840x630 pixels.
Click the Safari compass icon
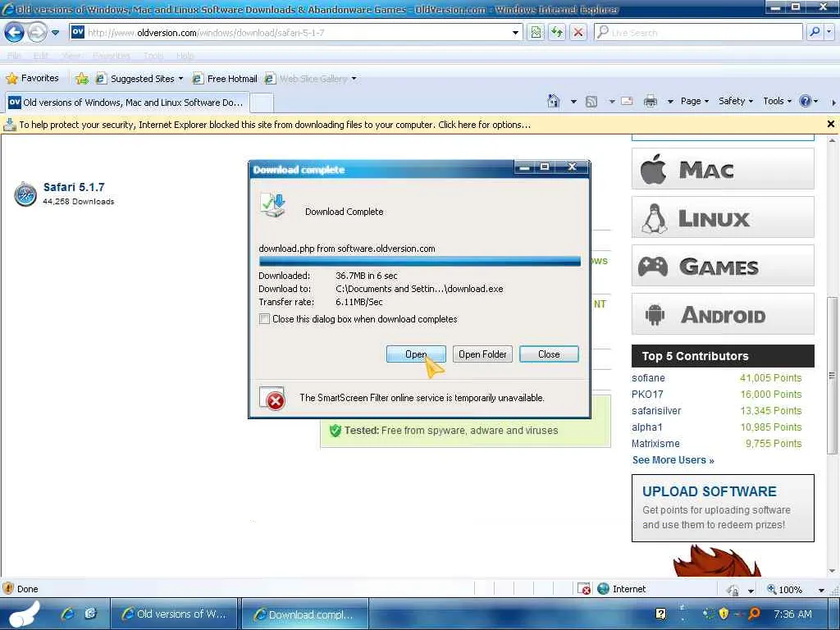(x=25, y=194)
